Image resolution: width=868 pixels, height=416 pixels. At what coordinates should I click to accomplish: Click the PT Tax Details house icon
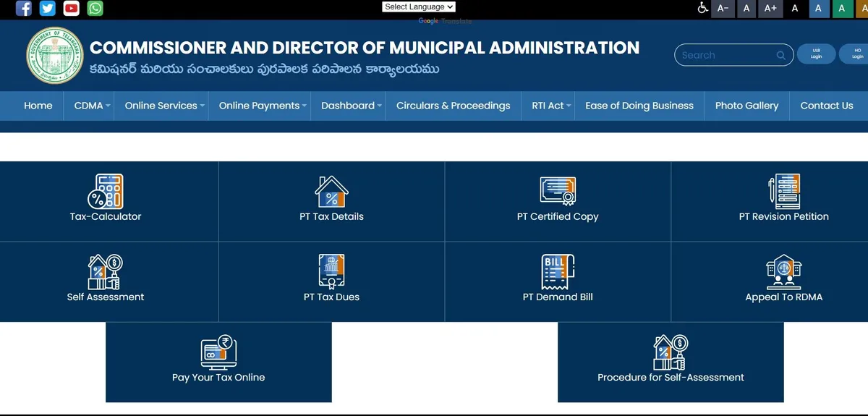point(331,192)
